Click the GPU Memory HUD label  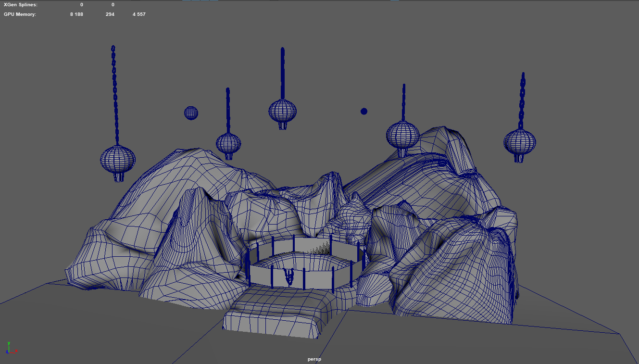20,14
